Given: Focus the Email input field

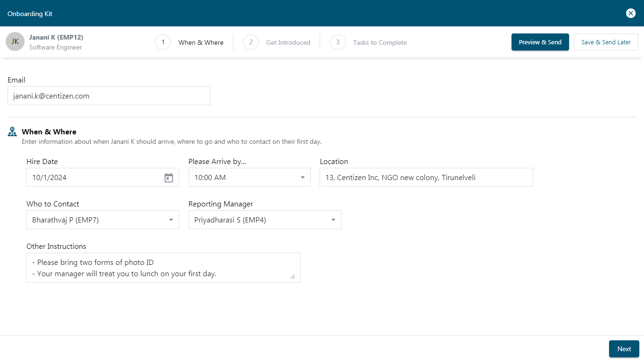Looking at the screenshot, I should (109, 96).
